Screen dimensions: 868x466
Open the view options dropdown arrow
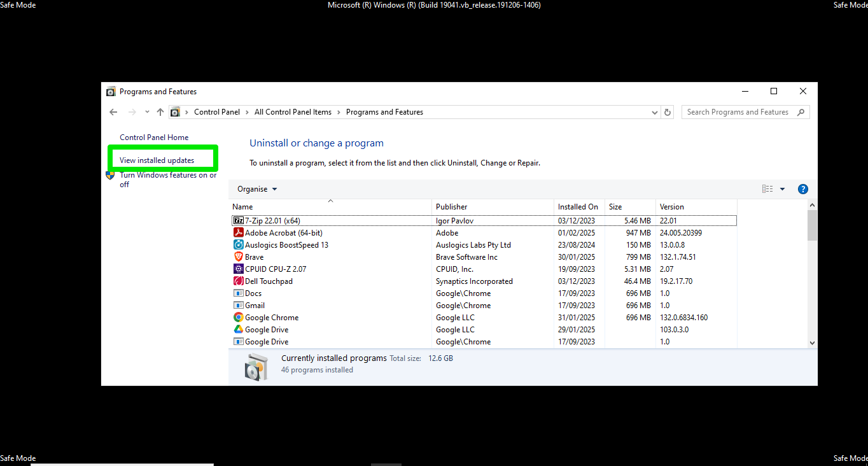coord(782,189)
